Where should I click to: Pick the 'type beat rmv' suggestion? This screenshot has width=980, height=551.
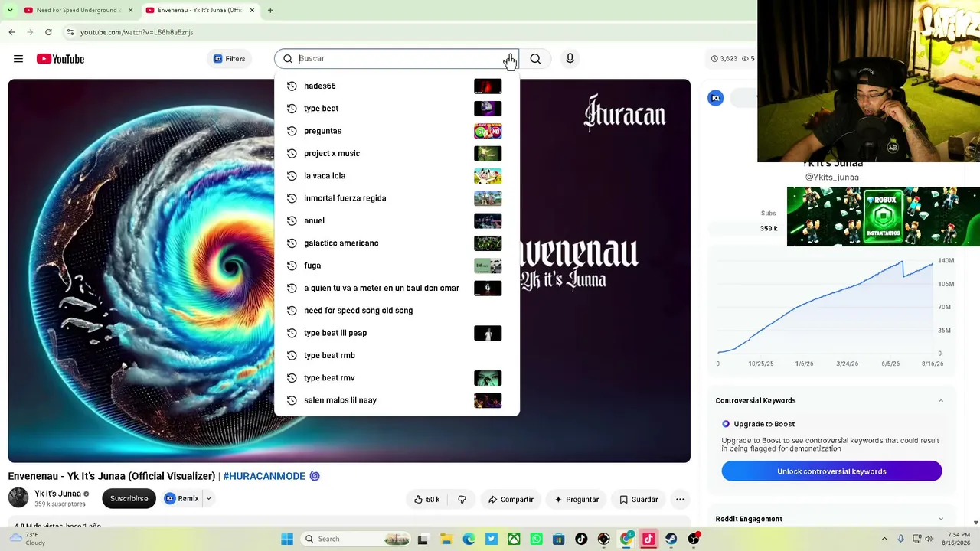click(397, 378)
